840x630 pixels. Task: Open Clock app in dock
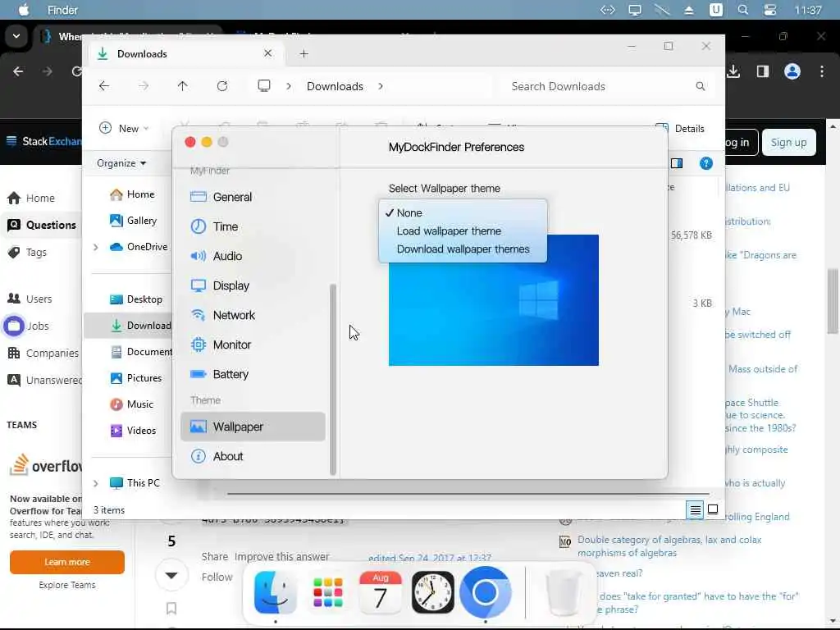[433, 592]
